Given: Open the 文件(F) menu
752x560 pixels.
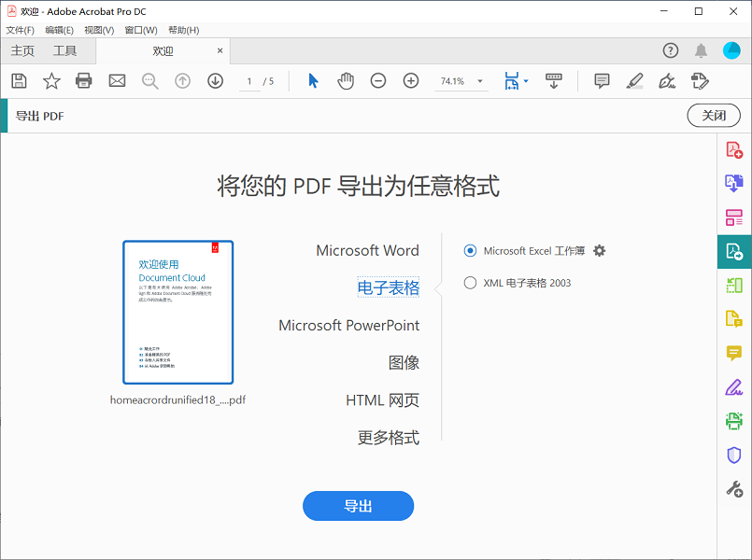Looking at the screenshot, I should click(21, 30).
